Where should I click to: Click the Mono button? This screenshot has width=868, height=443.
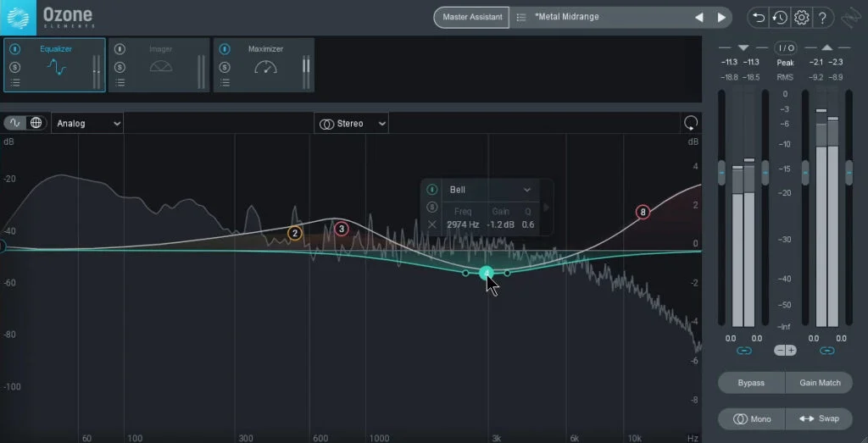(751, 418)
